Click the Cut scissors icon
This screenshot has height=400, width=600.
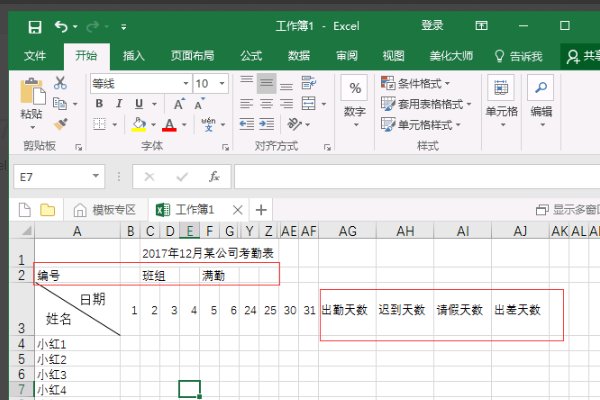60,83
